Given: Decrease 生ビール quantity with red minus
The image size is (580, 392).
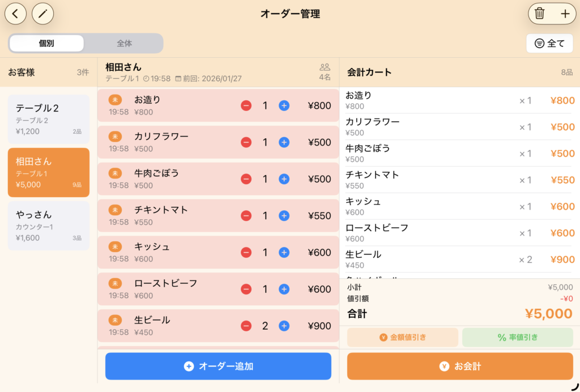Looking at the screenshot, I should [x=246, y=326].
